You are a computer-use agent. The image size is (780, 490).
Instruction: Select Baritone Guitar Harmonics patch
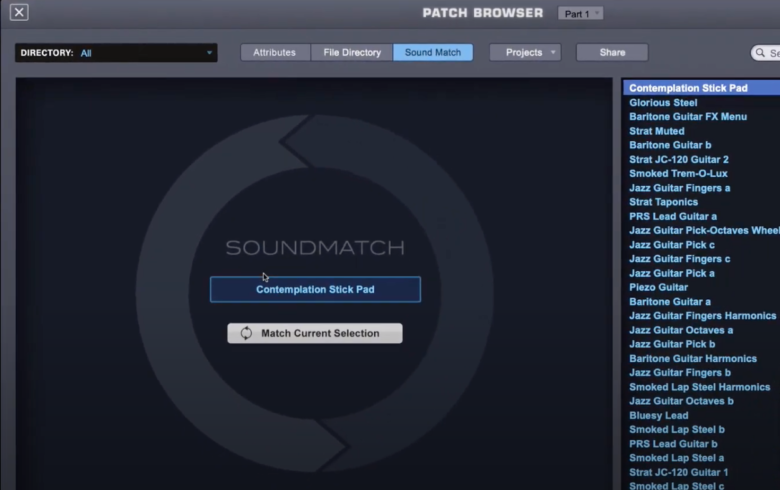(x=692, y=358)
